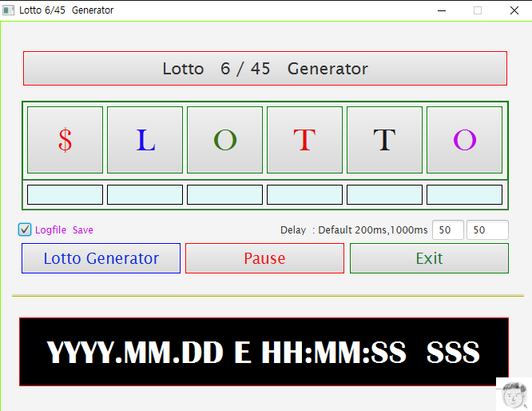Click the green Exit button

click(429, 258)
